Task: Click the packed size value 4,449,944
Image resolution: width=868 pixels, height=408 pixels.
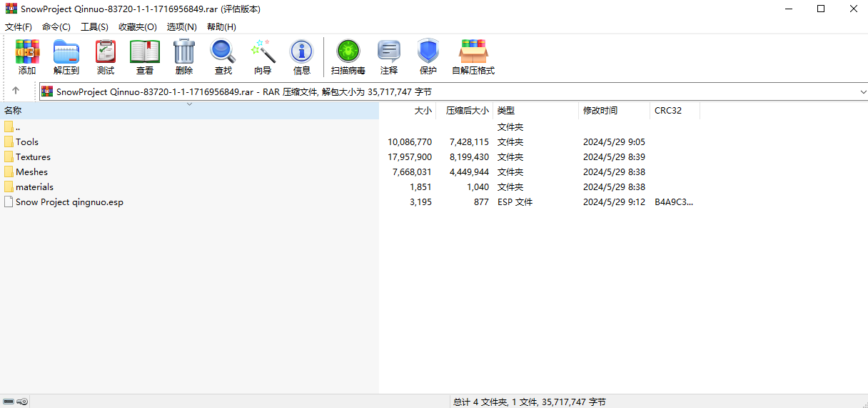Action: pyautogui.click(x=469, y=171)
